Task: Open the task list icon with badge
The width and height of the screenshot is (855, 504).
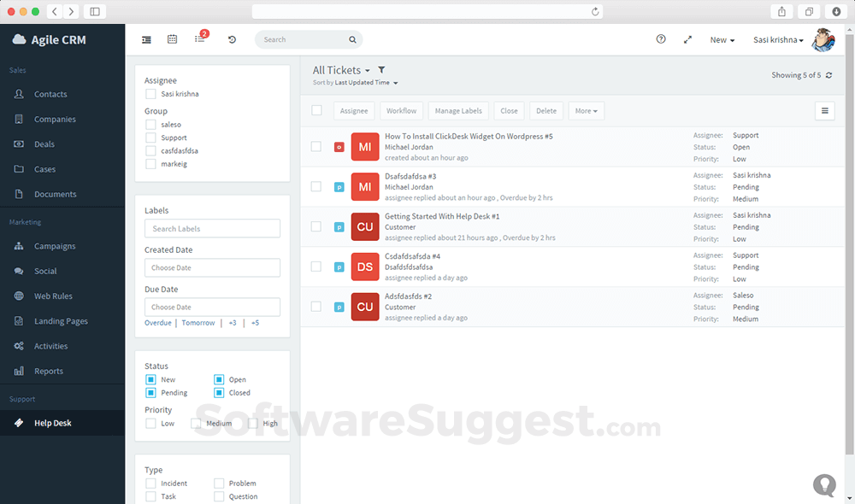Action: click(200, 39)
